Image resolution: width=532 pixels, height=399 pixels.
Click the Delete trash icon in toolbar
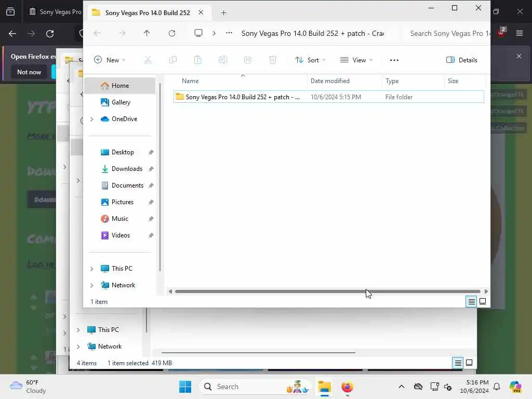(272, 60)
